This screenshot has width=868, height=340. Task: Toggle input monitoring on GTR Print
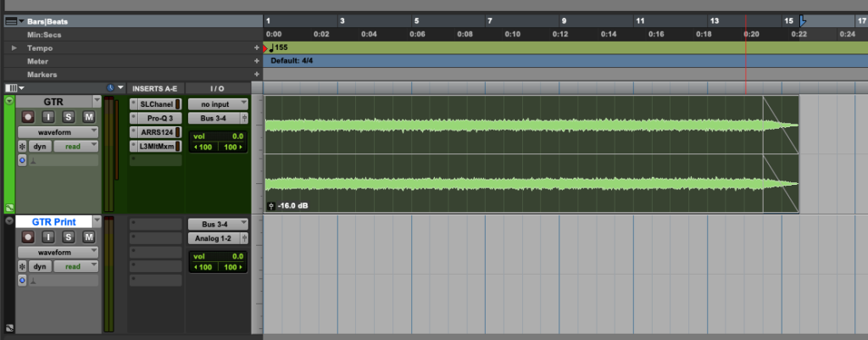pyautogui.click(x=48, y=237)
